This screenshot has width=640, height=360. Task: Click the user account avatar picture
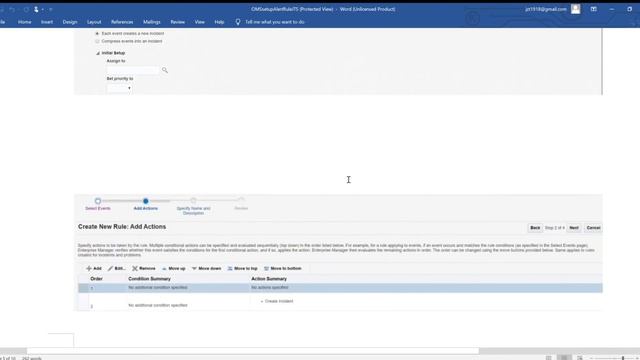coord(576,9)
